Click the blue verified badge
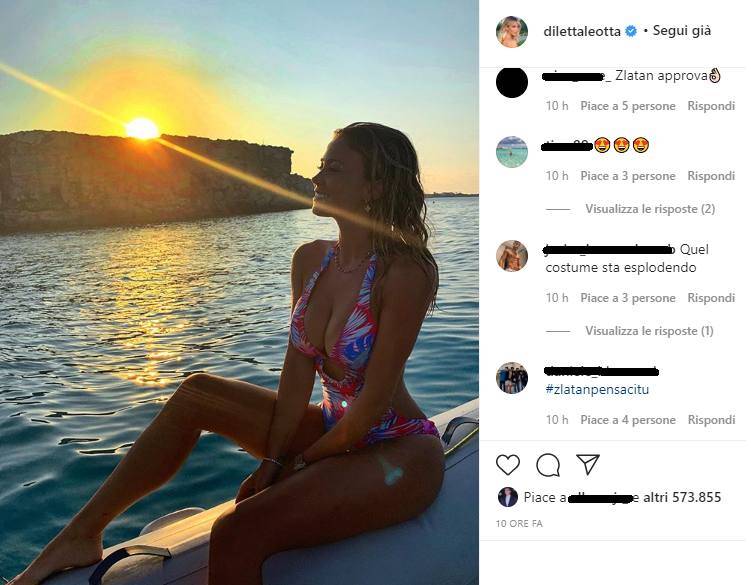Screen dimensions: 751x585 pos(631,32)
